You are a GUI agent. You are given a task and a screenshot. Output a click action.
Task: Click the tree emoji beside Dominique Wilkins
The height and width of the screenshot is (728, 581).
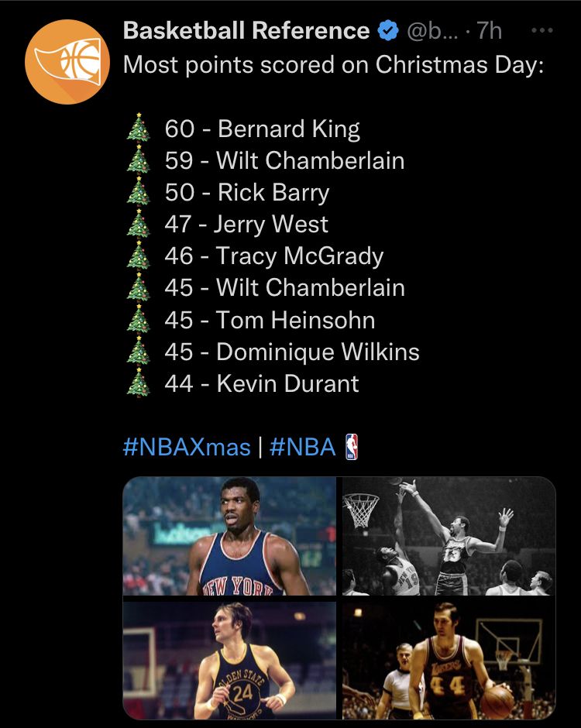click(x=139, y=350)
